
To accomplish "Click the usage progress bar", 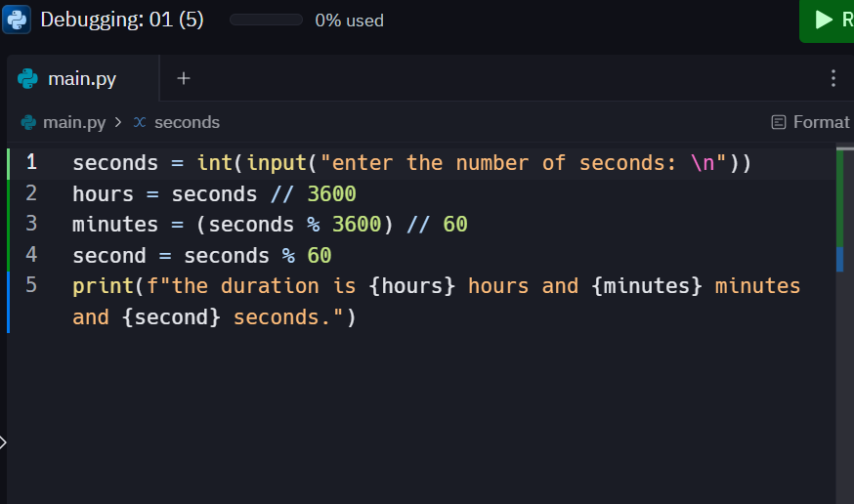I will (266, 21).
